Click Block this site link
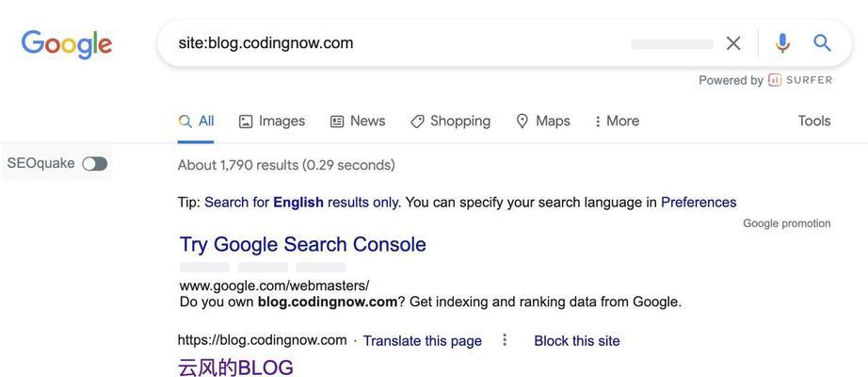Screen dimensions: 868x377 coord(577,341)
